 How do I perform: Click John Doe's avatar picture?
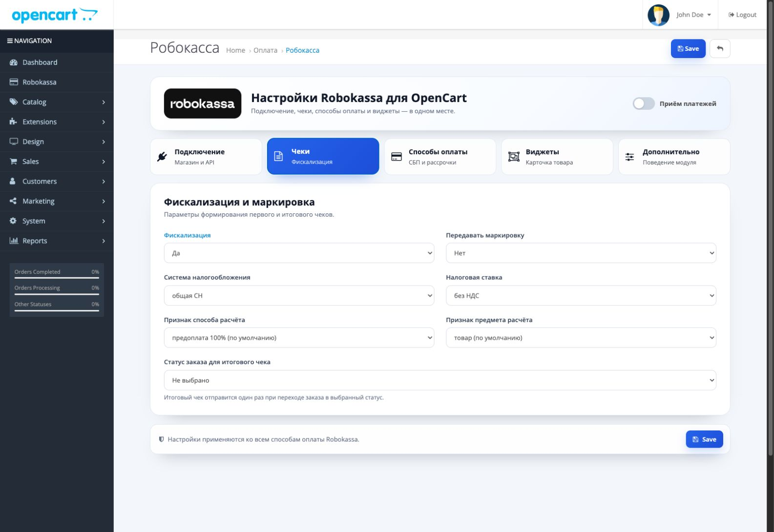pos(658,15)
